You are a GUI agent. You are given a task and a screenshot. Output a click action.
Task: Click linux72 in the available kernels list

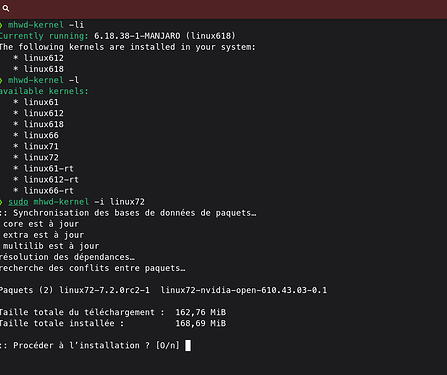pyautogui.click(x=41, y=158)
